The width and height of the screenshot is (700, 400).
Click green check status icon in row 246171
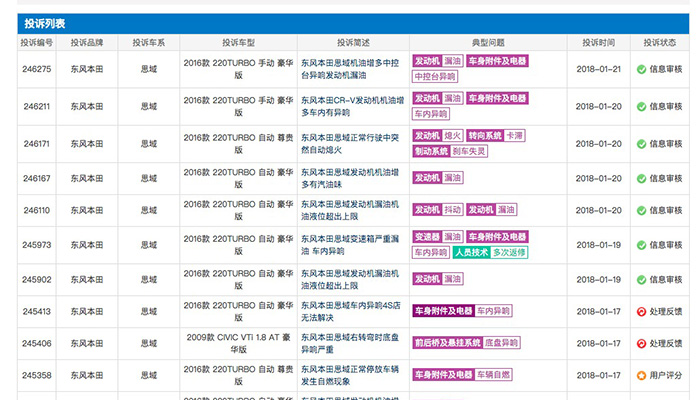(642, 144)
